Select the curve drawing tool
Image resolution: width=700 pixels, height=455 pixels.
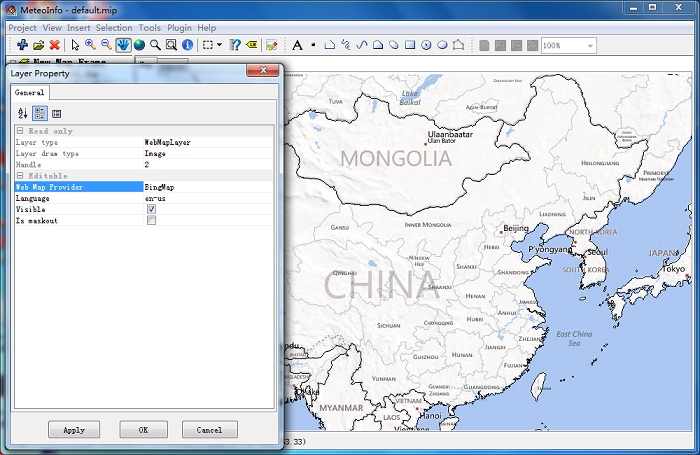(362, 45)
